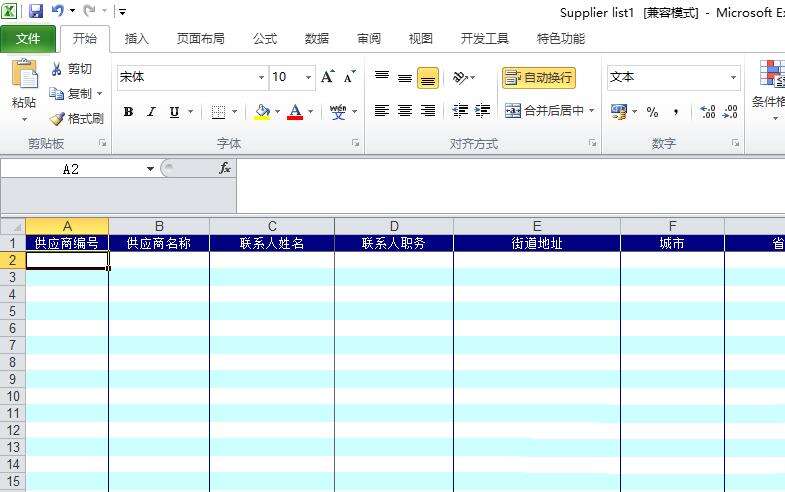Click the Cut (剪切) scissors icon
The image size is (785, 492).
tap(56, 69)
